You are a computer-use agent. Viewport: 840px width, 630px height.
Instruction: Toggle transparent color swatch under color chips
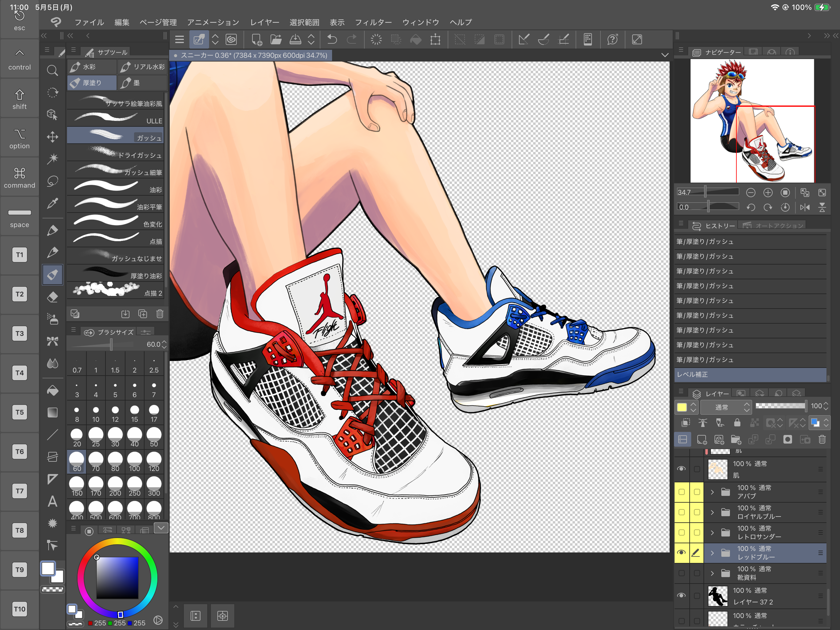(52, 589)
